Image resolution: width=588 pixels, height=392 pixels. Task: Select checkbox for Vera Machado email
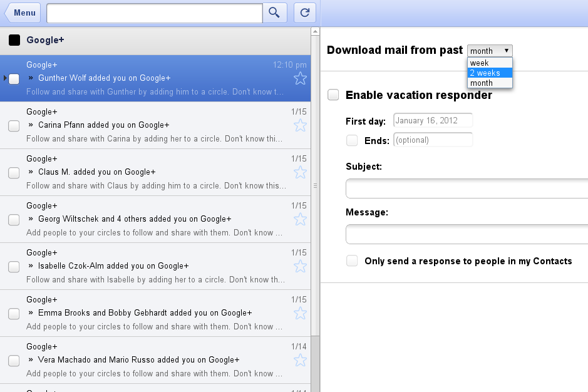pos(14,361)
